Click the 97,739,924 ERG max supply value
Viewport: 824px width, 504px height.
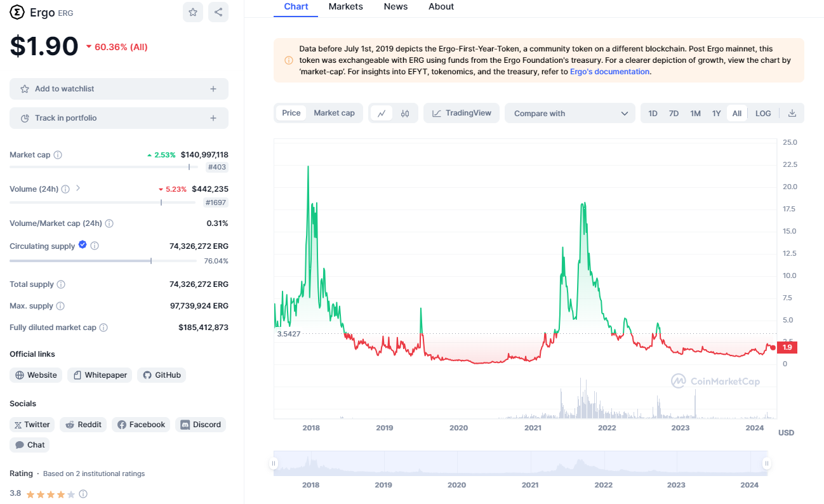pyautogui.click(x=199, y=306)
